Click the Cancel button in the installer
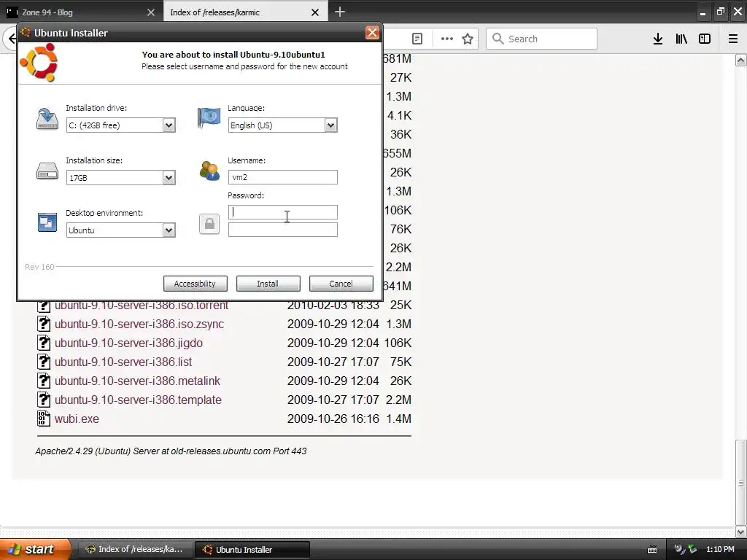 (x=341, y=284)
